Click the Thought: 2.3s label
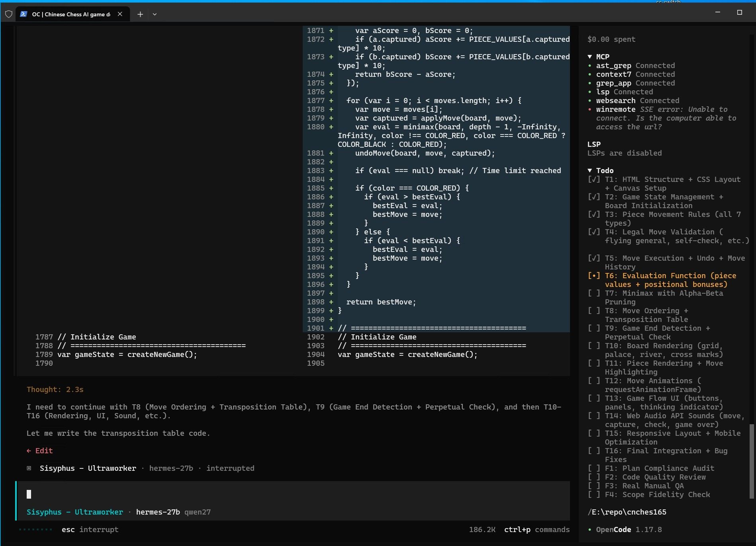756x546 pixels. (55, 390)
